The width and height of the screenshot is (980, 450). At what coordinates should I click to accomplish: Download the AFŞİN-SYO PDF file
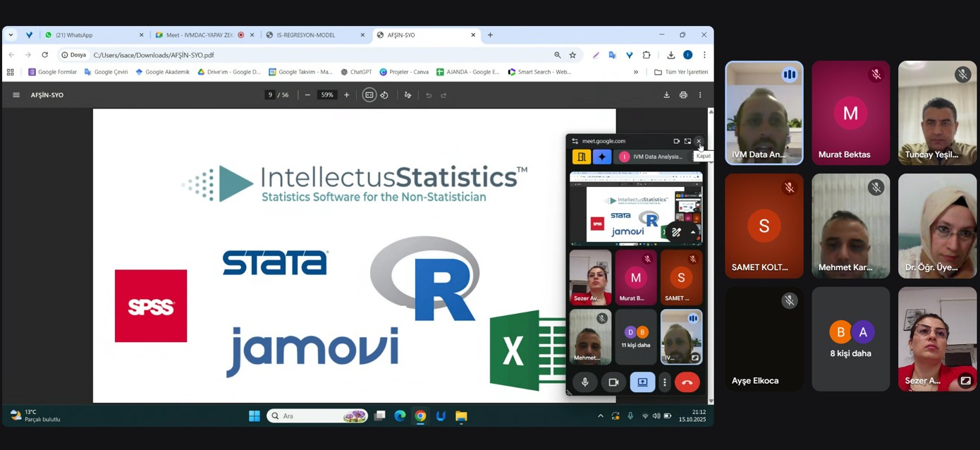666,95
